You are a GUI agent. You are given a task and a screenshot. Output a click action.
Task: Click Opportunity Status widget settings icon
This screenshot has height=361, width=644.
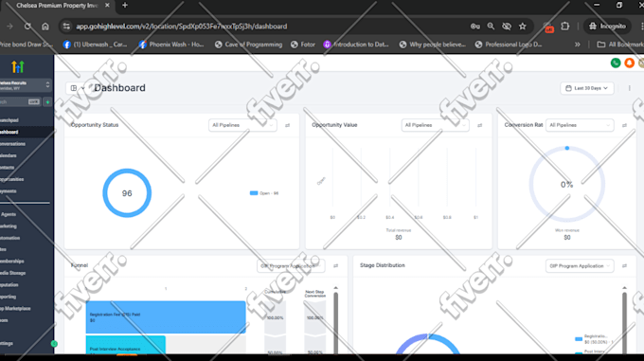click(287, 125)
